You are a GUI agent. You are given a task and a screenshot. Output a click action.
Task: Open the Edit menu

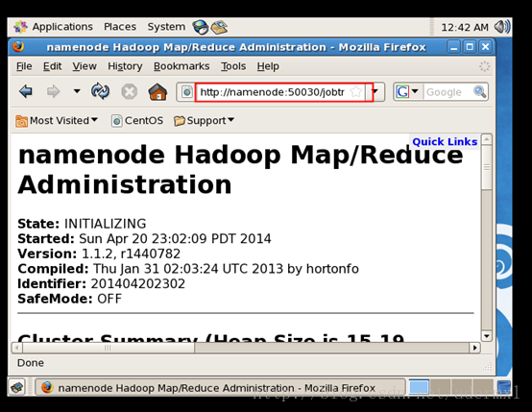click(52, 66)
